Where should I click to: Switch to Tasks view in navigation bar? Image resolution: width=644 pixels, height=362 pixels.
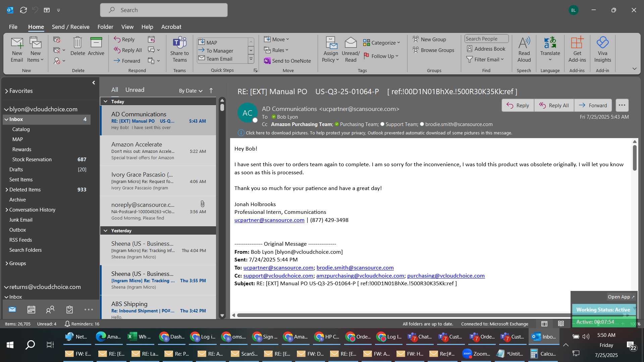(69, 310)
